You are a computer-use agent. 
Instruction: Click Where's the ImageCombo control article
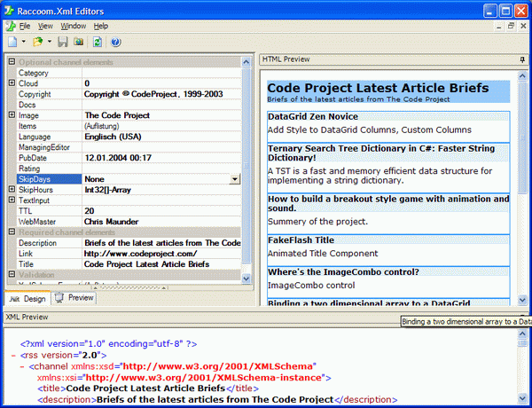pos(343,272)
